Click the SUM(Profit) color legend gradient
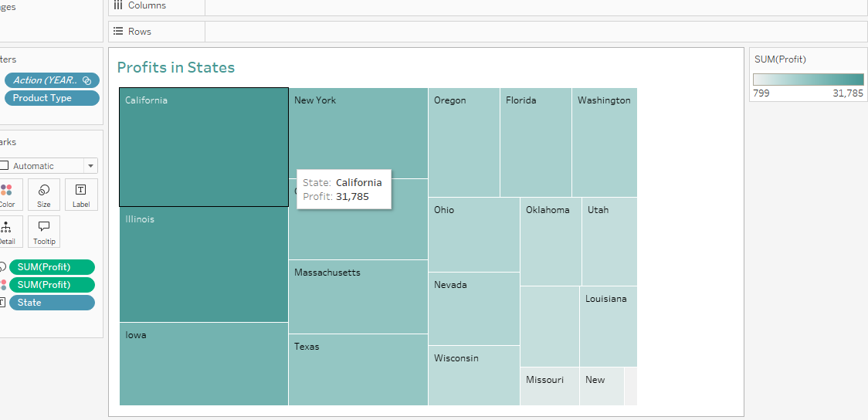The image size is (868, 420). pos(809,79)
